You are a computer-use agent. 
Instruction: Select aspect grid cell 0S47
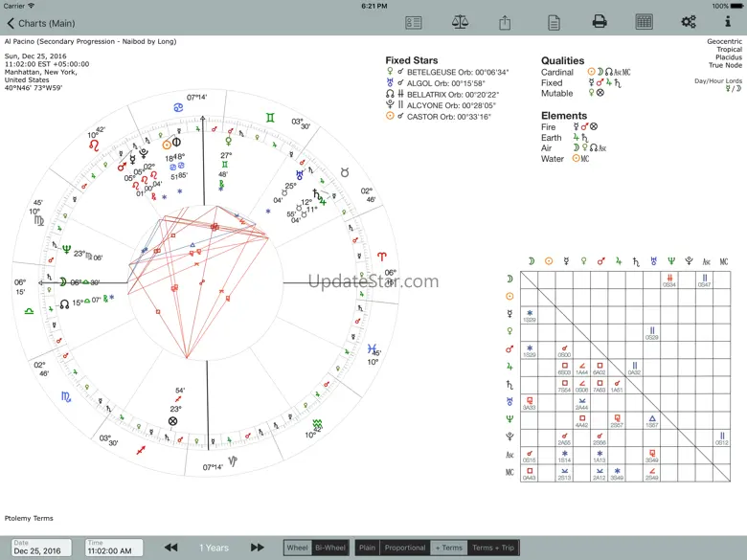704,280
